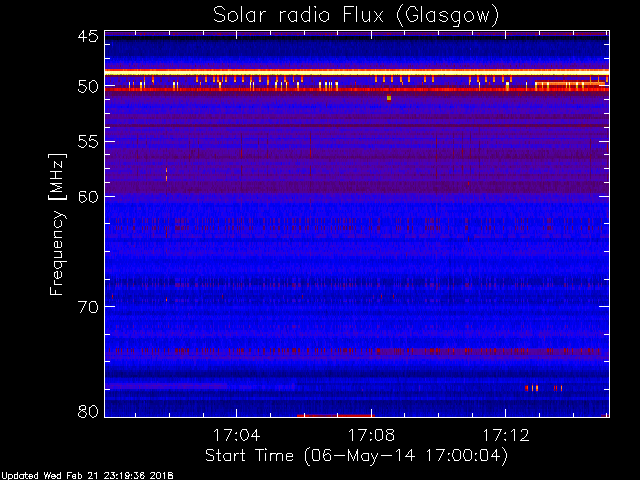640x480 pixels.
Task: Click the reddish dashed band near 74 MHz
Action: pyautogui.click(x=357, y=350)
